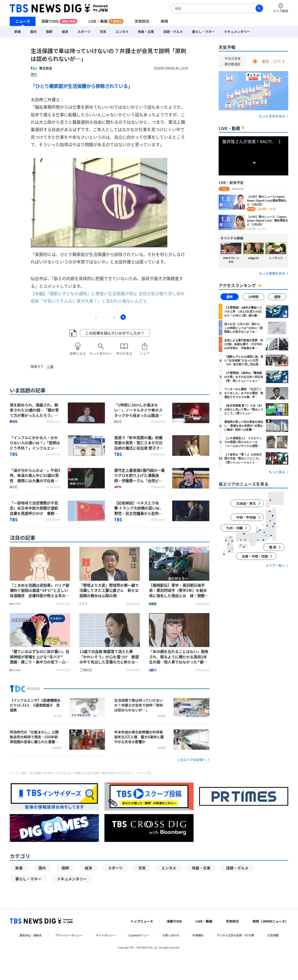Select current page 4 in the pagination
298x980 pixels.
pos(123,317)
